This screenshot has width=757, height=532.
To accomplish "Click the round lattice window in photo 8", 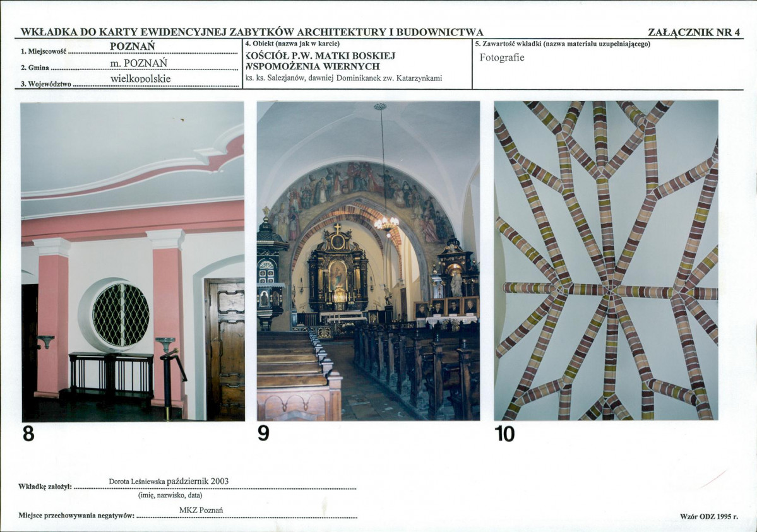I will (x=120, y=314).
